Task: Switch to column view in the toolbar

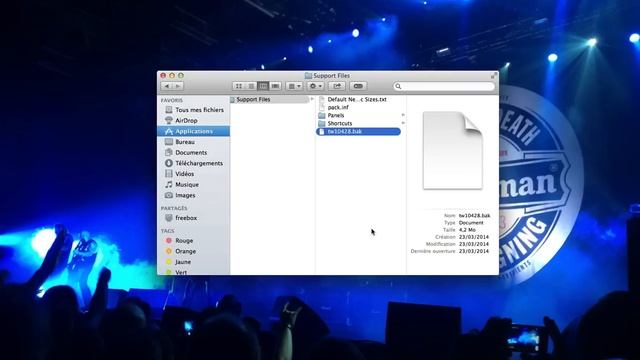Action: (x=263, y=86)
